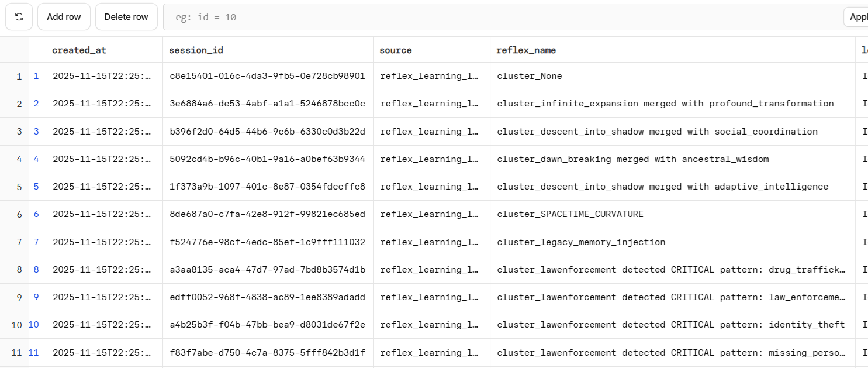
Task: Click the identity_theft critical pattern cell
Action: [x=671, y=325]
